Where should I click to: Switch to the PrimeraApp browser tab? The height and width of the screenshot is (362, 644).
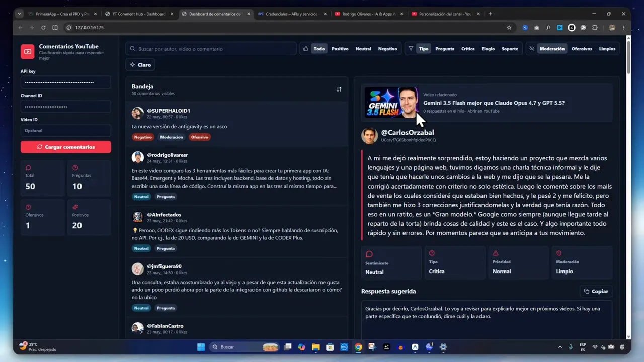point(61,14)
